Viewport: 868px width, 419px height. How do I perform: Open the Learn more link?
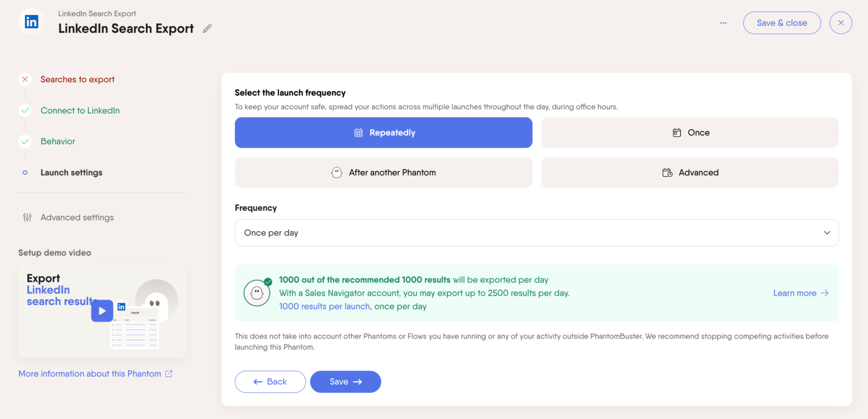pos(800,293)
